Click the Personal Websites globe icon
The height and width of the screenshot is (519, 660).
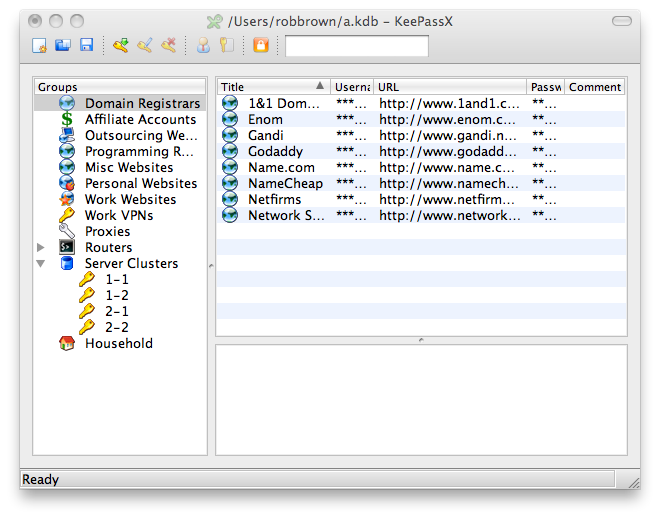67,183
